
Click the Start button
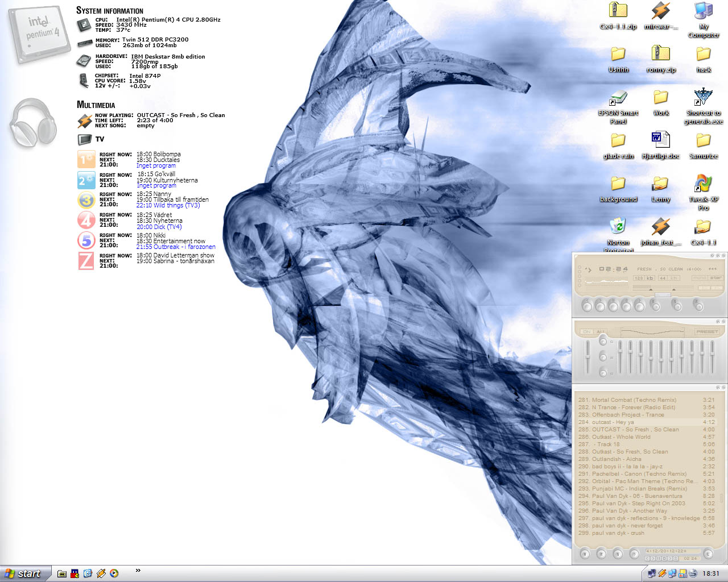pos(25,573)
